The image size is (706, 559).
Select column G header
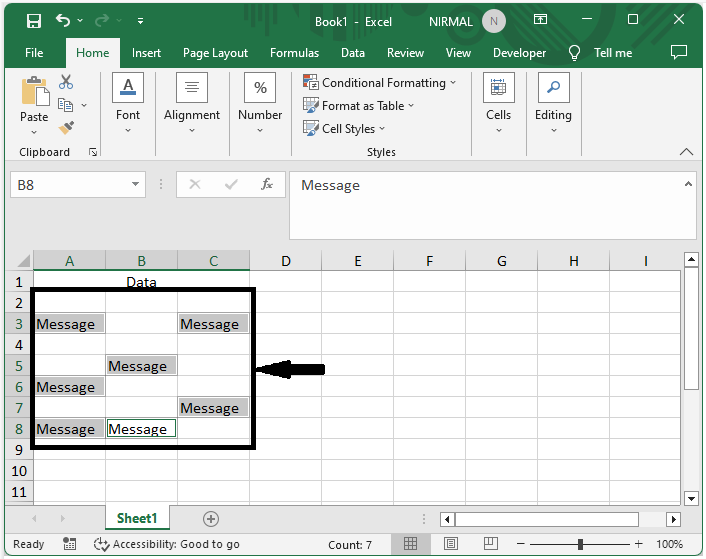[502, 261]
